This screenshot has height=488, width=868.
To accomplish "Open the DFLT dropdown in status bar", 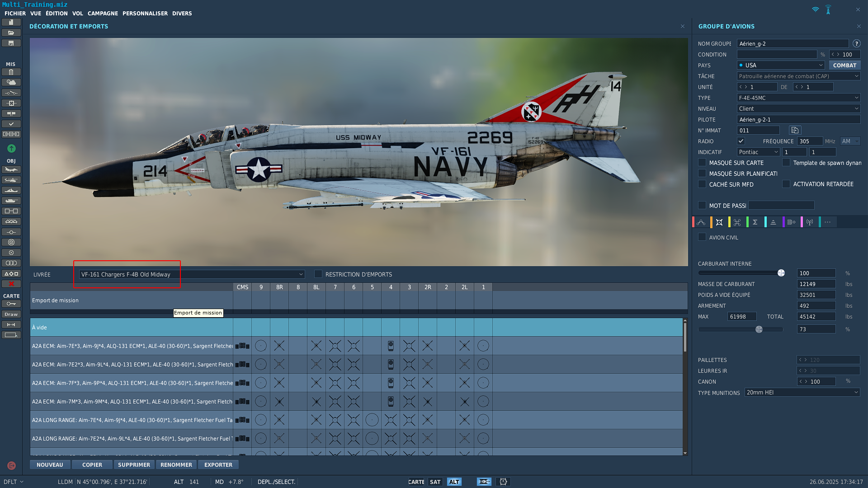I will [x=14, y=482].
